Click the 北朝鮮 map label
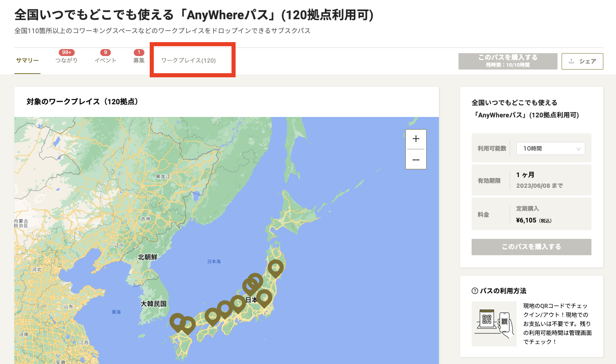Image resolution: width=616 pixels, height=364 pixels. (148, 257)
